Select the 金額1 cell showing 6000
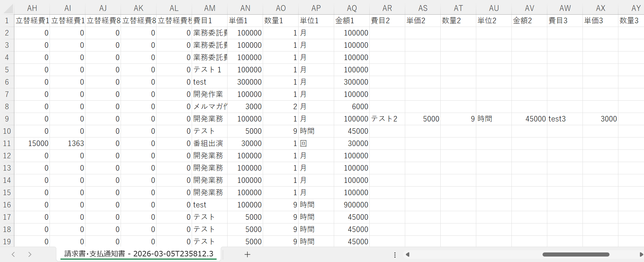Viewport: 644px width, 262px height. click(x=352, y=106)
